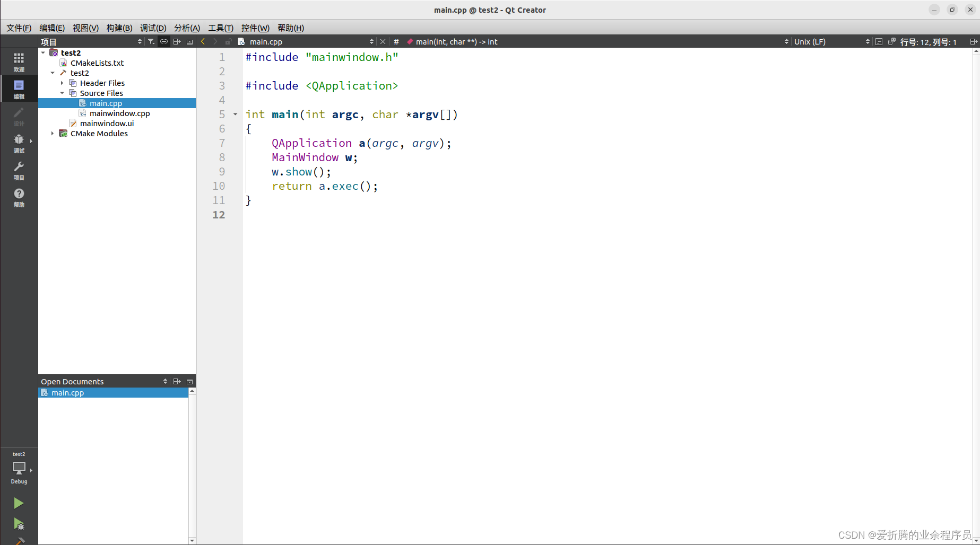Screen dimensions: 980x545
Task: Open the 视图(V) menu
Action: 85,28
